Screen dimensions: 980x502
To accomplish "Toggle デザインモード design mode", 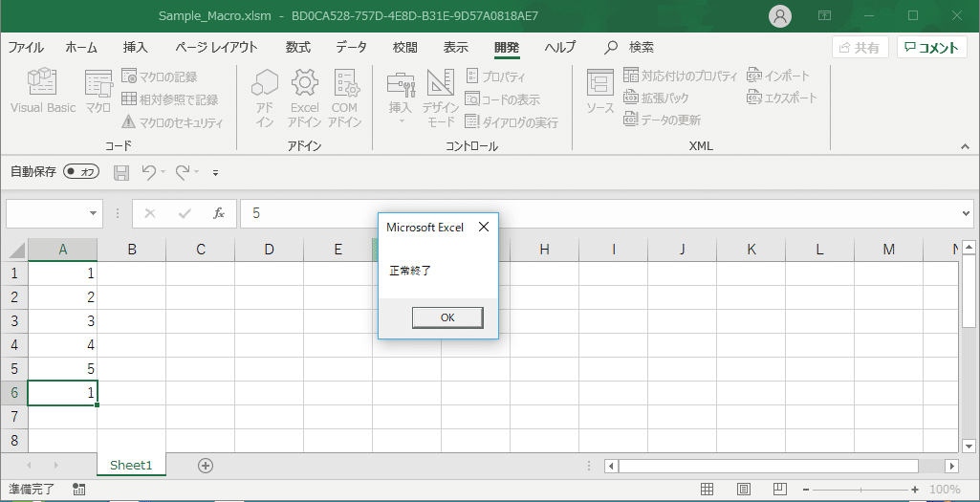I will point(441,98).
